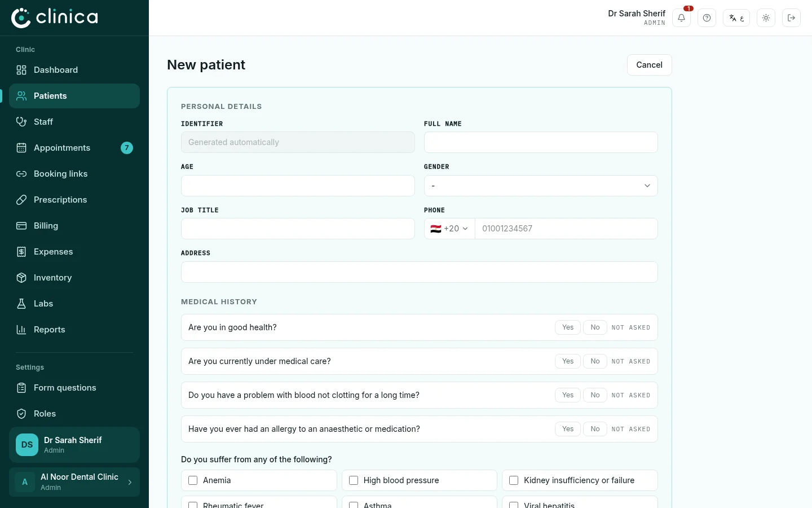This screenshot has width=812, height=508.
Task: Check the High blood pressure checkbox
Action: click(x=354, y=480)
